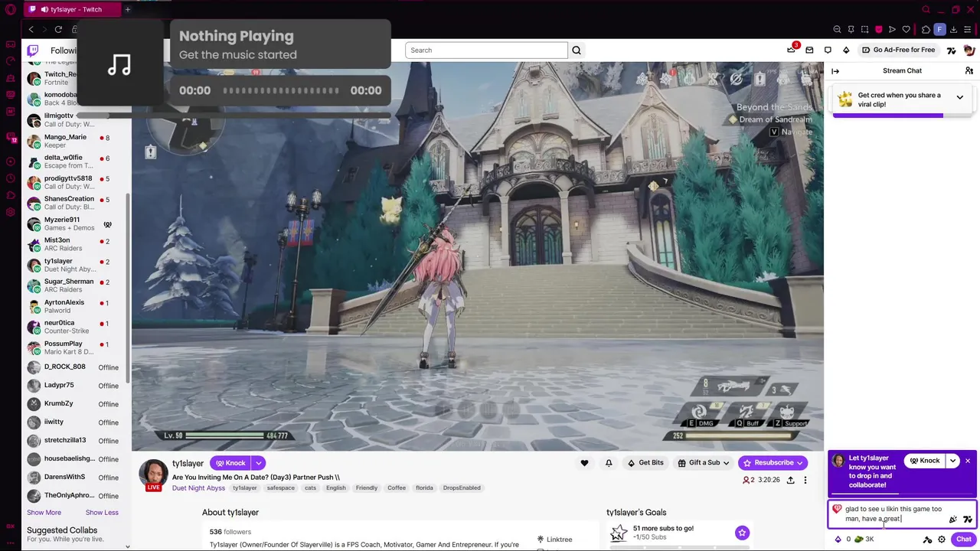Open the Duet Night Abyss category link
Image resolution: width=980 pixels, height=551 pixels.
[x=198, y=487]
